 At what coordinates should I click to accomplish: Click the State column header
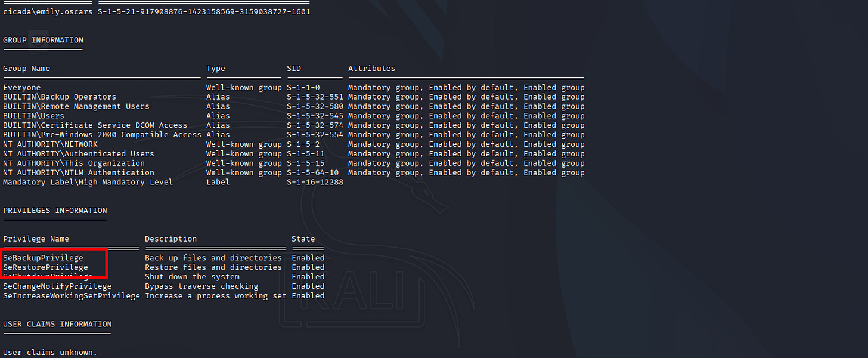point(303,239)
